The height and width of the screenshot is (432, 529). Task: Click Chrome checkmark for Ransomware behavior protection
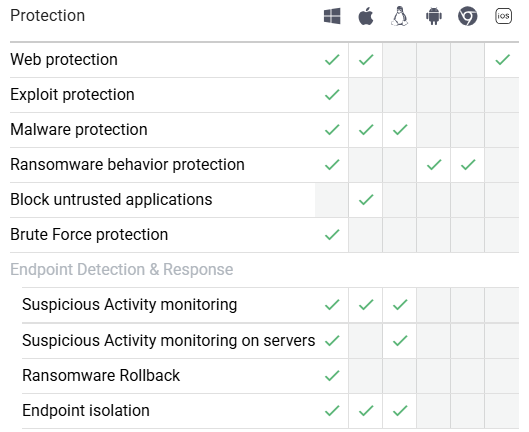[468, 165]
